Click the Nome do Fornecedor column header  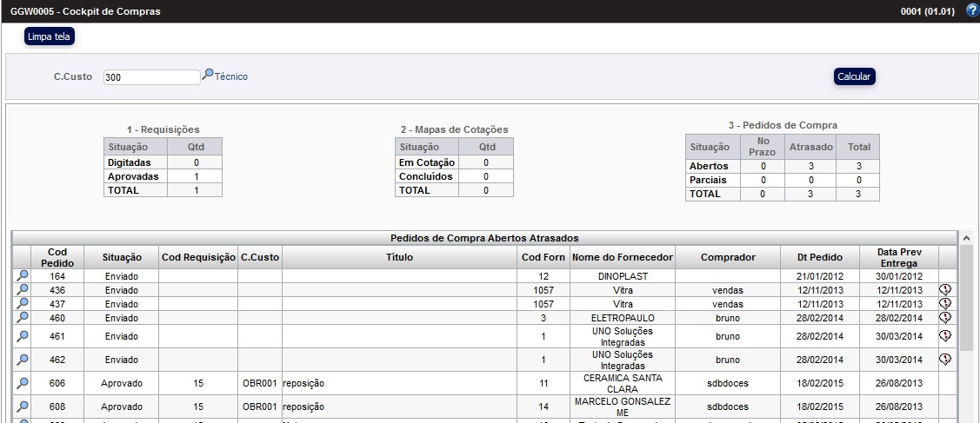tap(623, 257)
